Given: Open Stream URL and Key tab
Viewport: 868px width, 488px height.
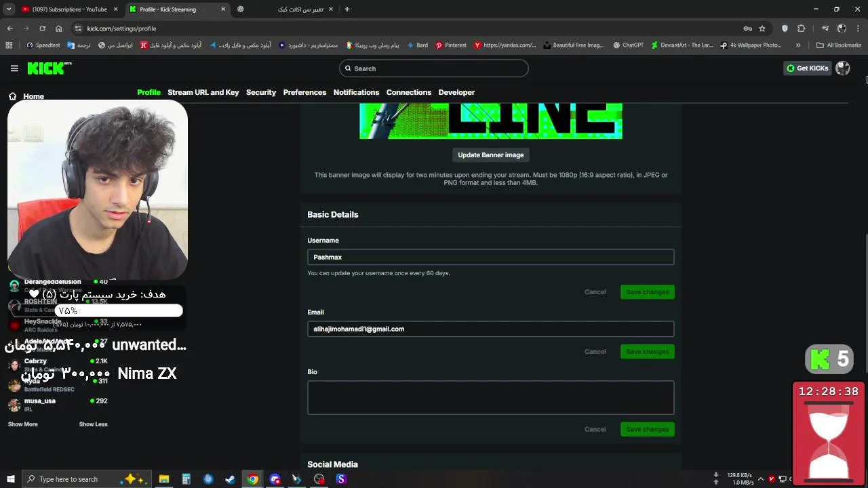Looking at the screenshot, I should click(x=203, y=92).
